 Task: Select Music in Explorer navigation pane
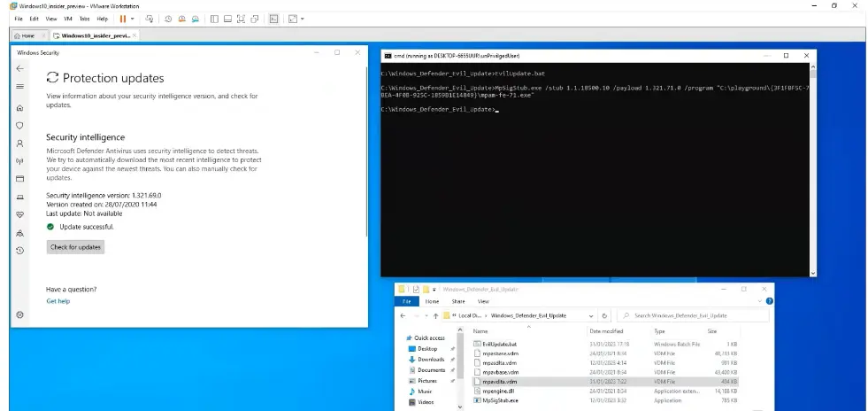click(424, 392)
